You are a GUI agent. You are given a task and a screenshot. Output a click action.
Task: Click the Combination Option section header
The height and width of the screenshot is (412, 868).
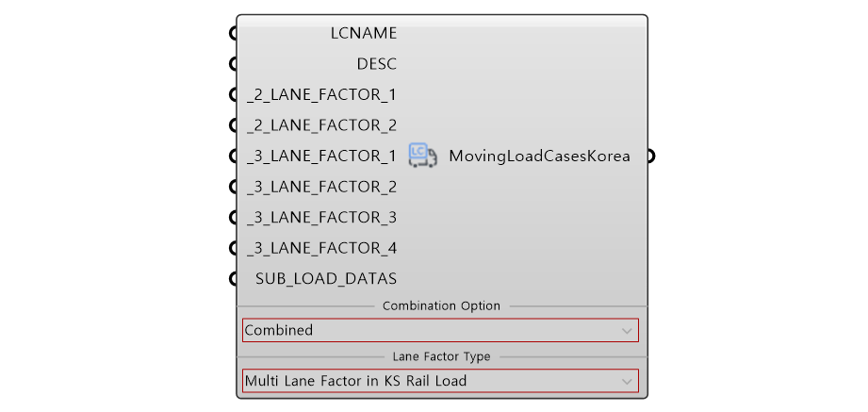441,305
